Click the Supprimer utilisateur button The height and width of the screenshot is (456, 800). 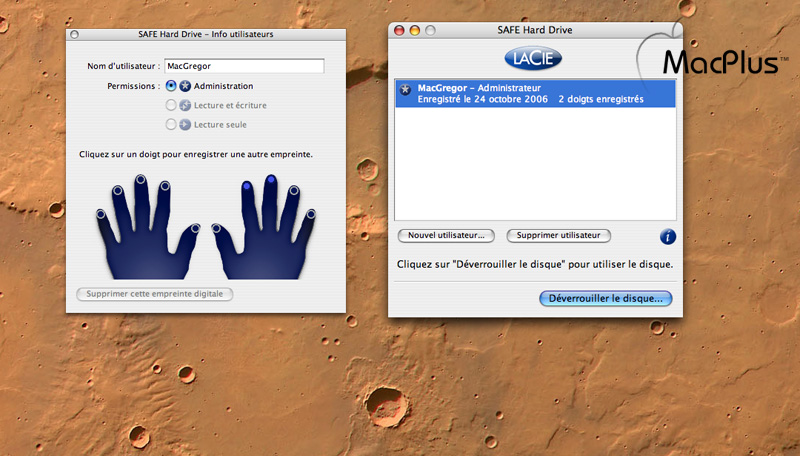click(558, 235)
